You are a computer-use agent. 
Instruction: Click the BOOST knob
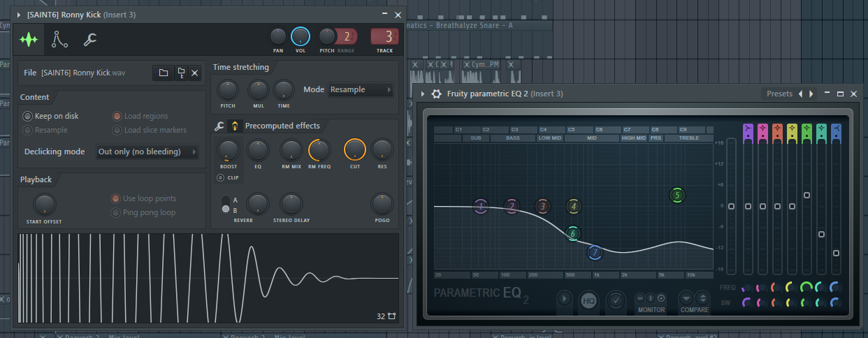coord(228,149)
